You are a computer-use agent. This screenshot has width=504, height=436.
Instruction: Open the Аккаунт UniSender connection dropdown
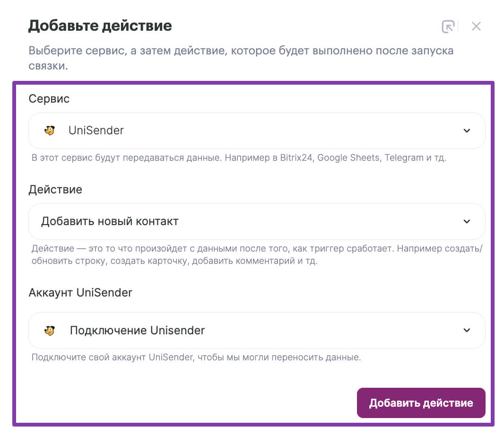[257, 330]
